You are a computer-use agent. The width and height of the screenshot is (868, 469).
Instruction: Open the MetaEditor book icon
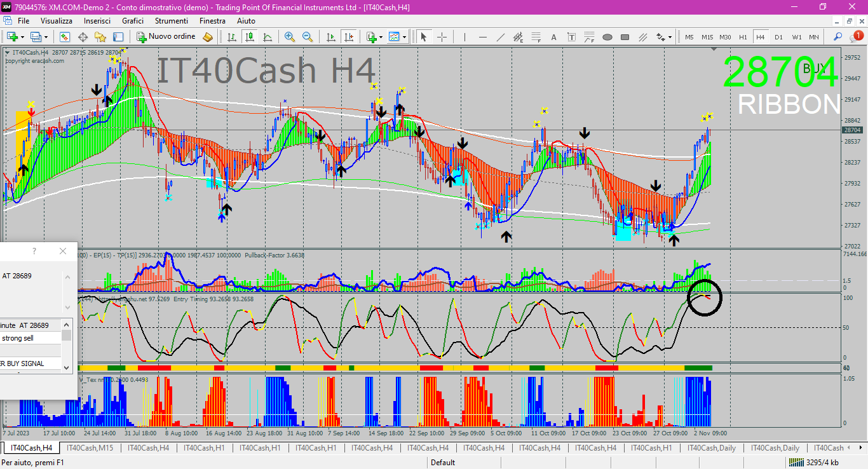pyautogui.click(x=208, y=37)
